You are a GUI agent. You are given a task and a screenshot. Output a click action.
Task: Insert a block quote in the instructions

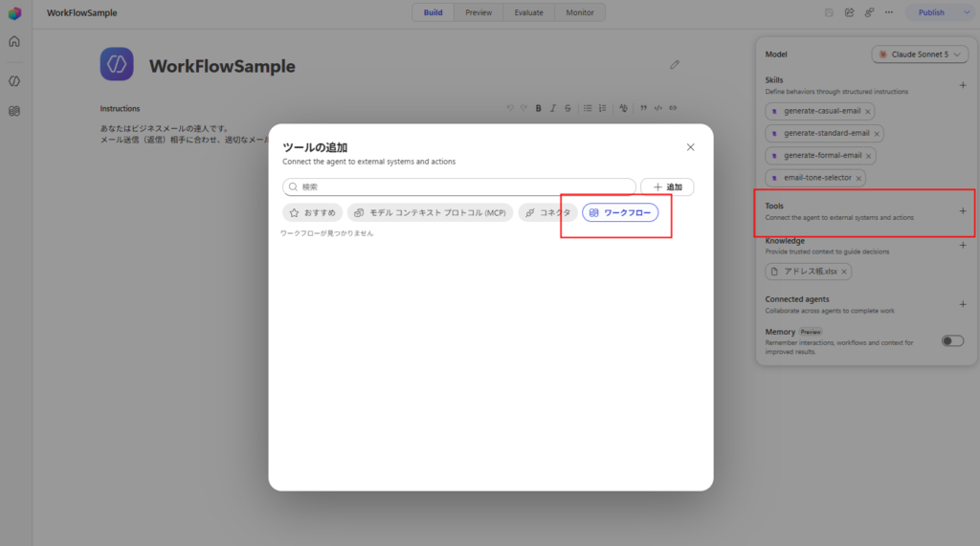[x=643, y=108]
